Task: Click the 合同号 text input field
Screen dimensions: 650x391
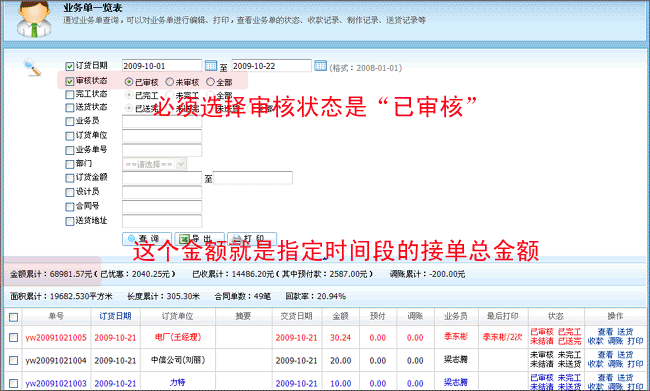Action: (162, 206)
